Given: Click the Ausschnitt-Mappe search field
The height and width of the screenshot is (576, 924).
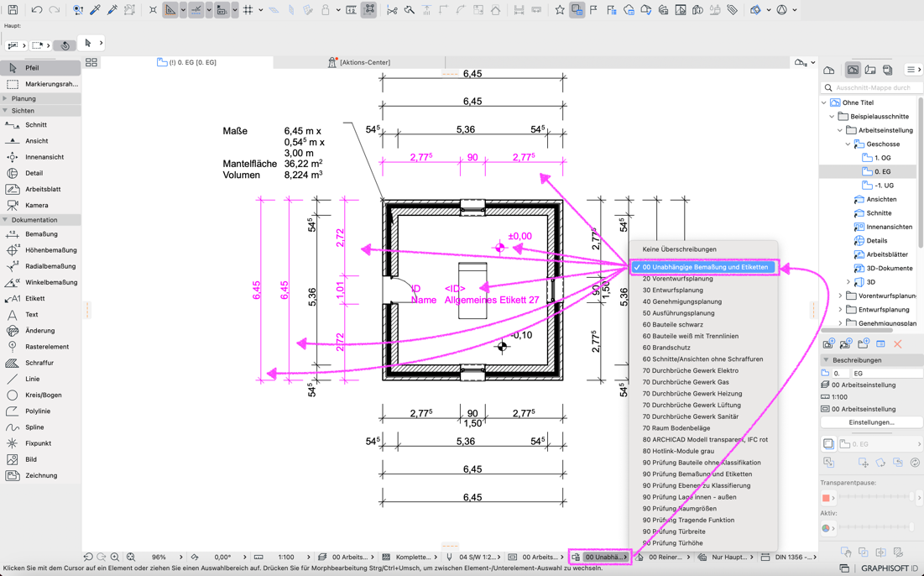Looking at the screenshot, I should [872, 87].
